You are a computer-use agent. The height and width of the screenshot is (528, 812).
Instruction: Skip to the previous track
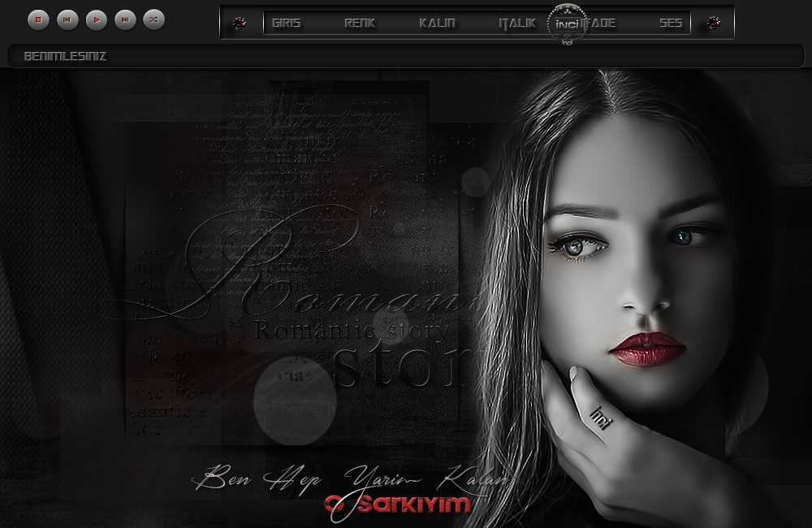(67, 19)
